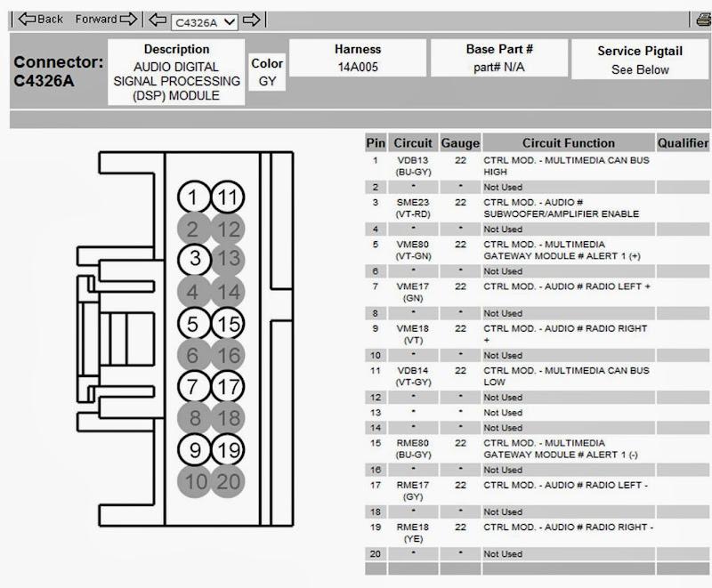Image resolution: width=712 pixels, height=588 pixels.
Task: Click the Qualifier column header
Action: coord(683,142)
